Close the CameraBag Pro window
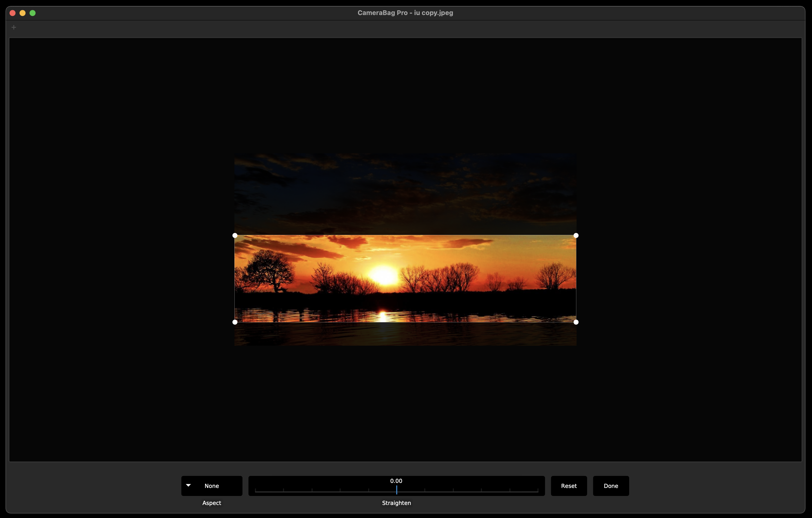 pos(13,13)
